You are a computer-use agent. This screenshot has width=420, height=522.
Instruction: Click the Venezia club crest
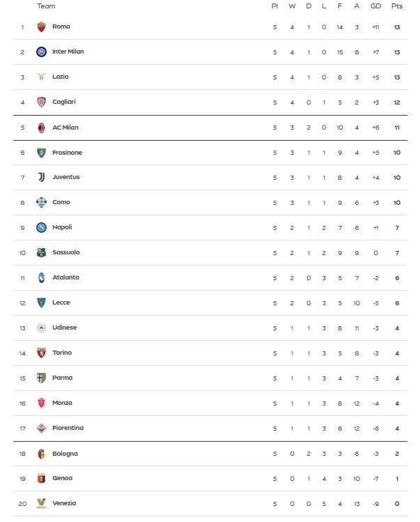point(41,503)
